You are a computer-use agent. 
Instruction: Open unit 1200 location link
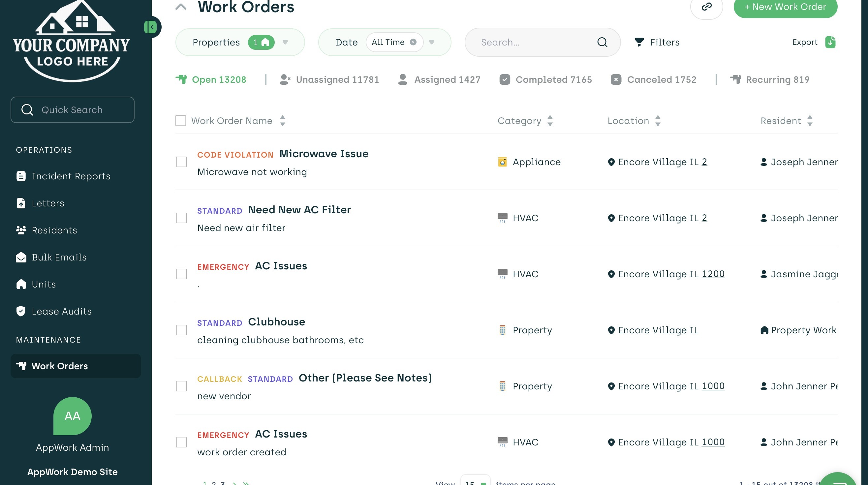click(x=713, y=274)
